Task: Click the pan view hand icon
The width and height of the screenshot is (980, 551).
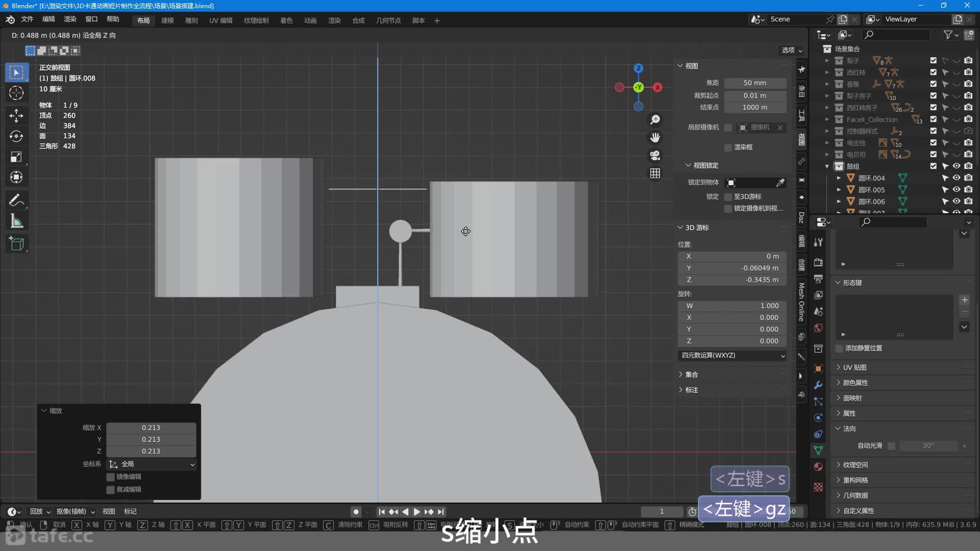Action: [x=655, y=138]
